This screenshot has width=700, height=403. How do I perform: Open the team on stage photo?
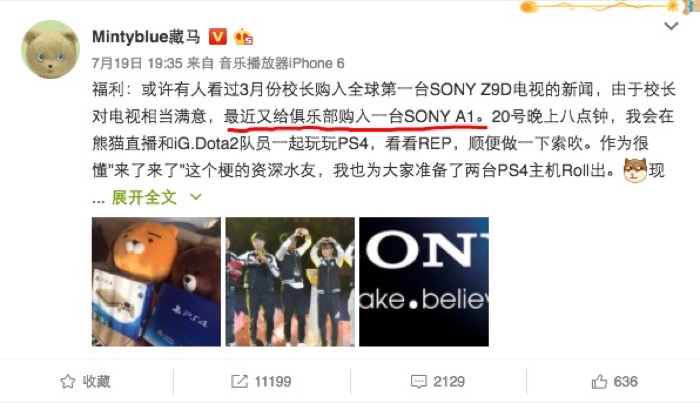coord(290,282)
